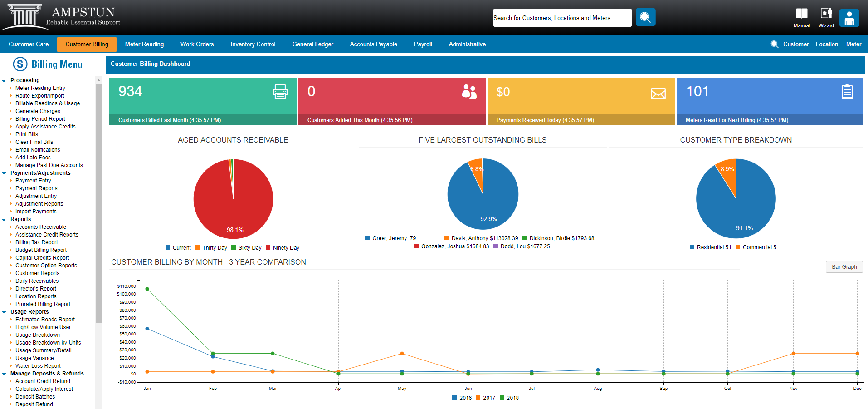Toggle Commercial 5 legend entry

click(x=756, y=247)
